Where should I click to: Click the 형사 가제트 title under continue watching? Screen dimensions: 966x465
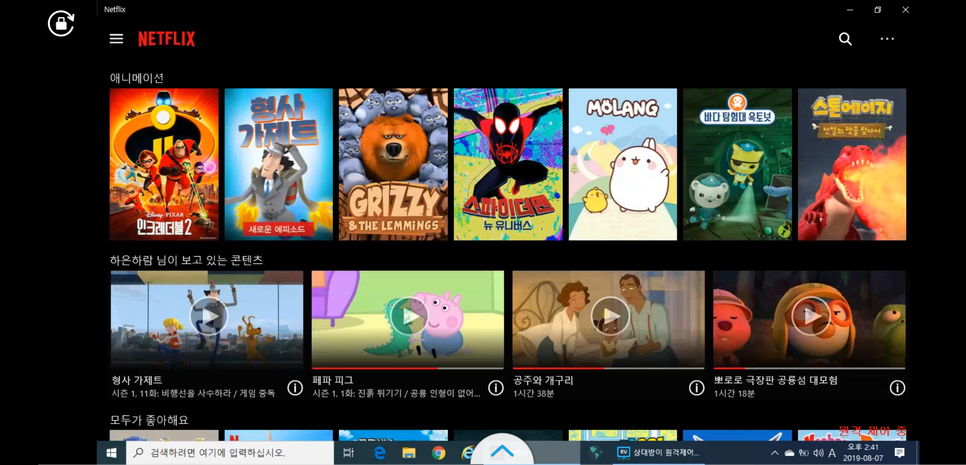[x=137, y=380]
